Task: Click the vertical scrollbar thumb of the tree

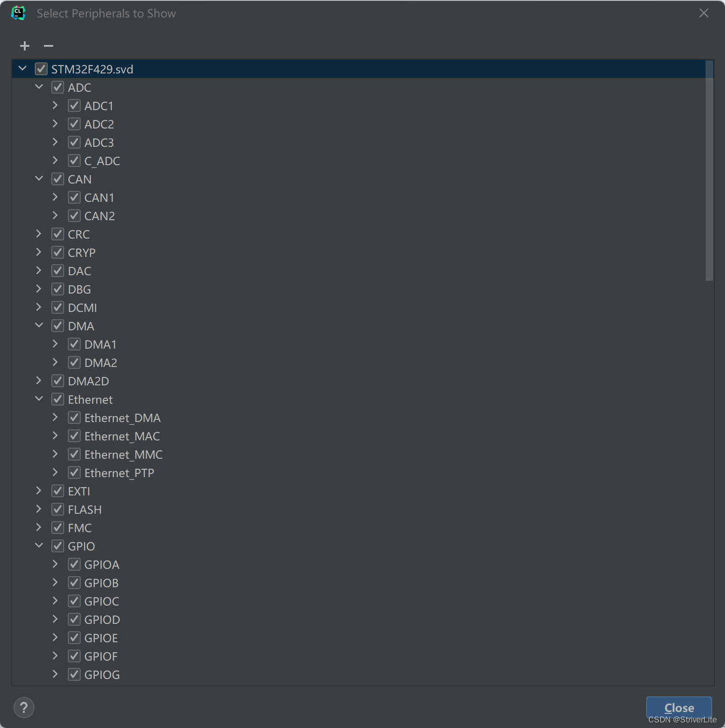Action: pyautogui.click(x=709, y=171)
